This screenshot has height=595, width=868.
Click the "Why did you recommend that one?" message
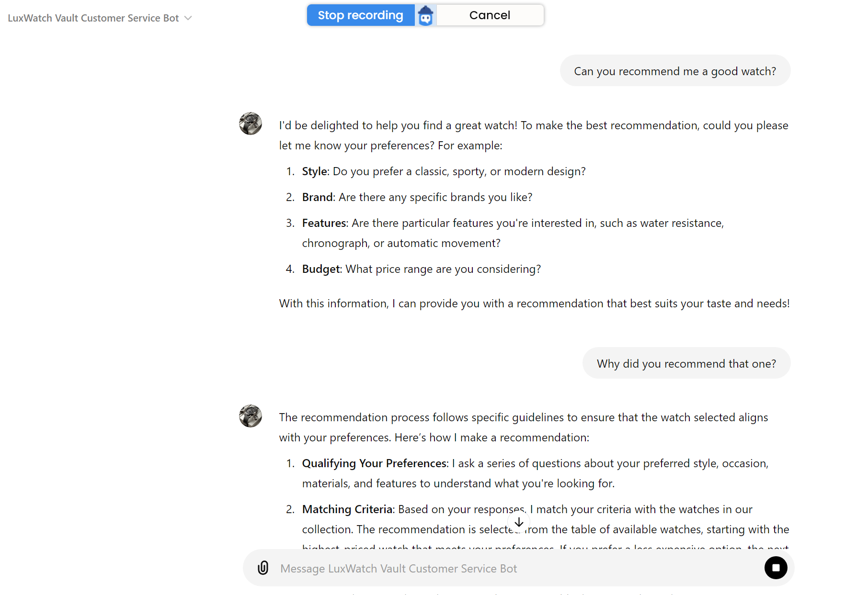point(686,364)
